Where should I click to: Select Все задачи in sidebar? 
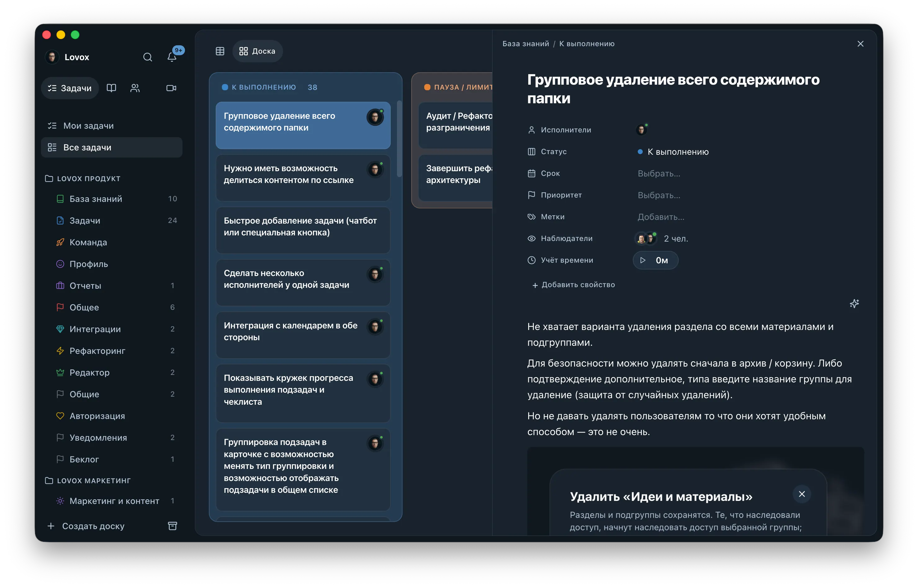111,147
